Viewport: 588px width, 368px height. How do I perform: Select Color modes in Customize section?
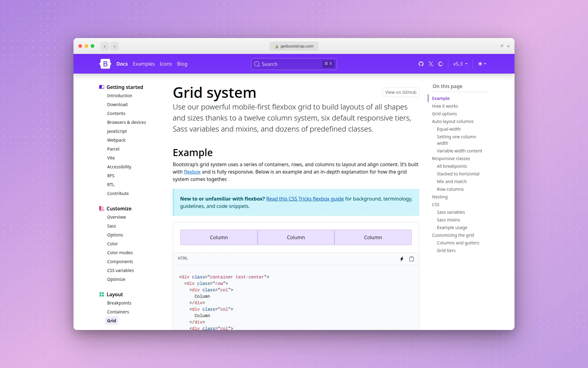(120, 253)
